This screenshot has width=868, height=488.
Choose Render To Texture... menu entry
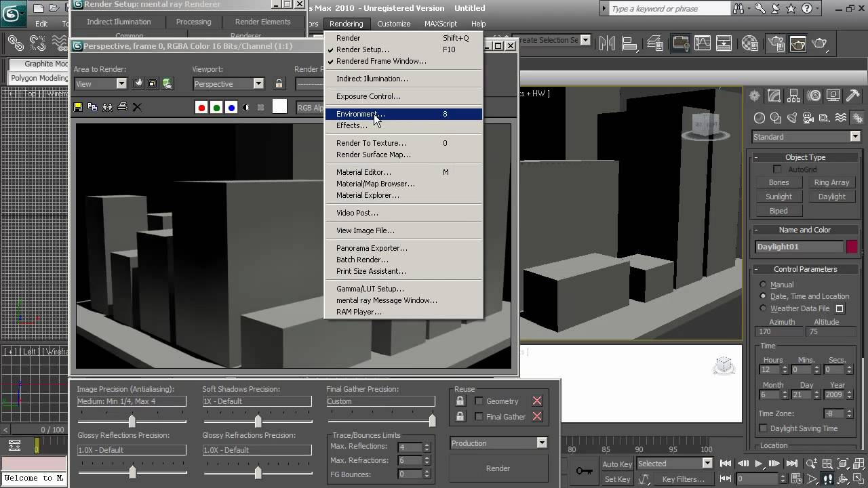tap(403, 143)
